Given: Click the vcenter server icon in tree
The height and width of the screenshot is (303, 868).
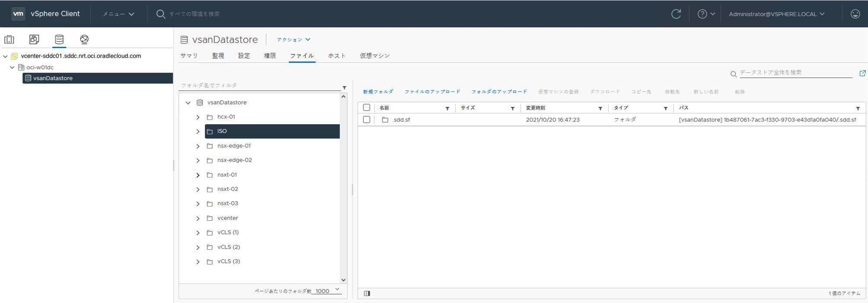Looking at the screenshot, I should (x=14, y=56).
